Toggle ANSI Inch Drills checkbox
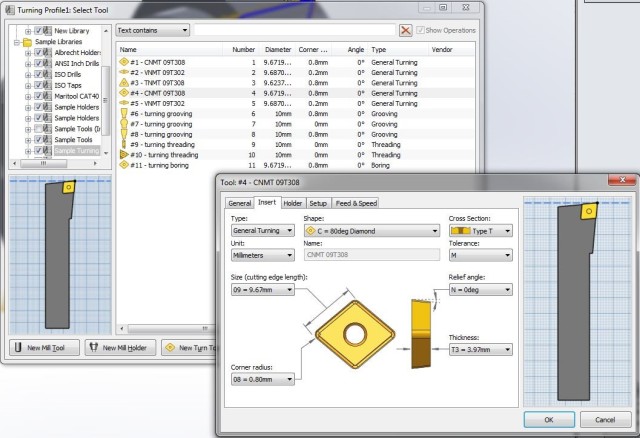The image size is (640, 438). click(x=38, y=63)
